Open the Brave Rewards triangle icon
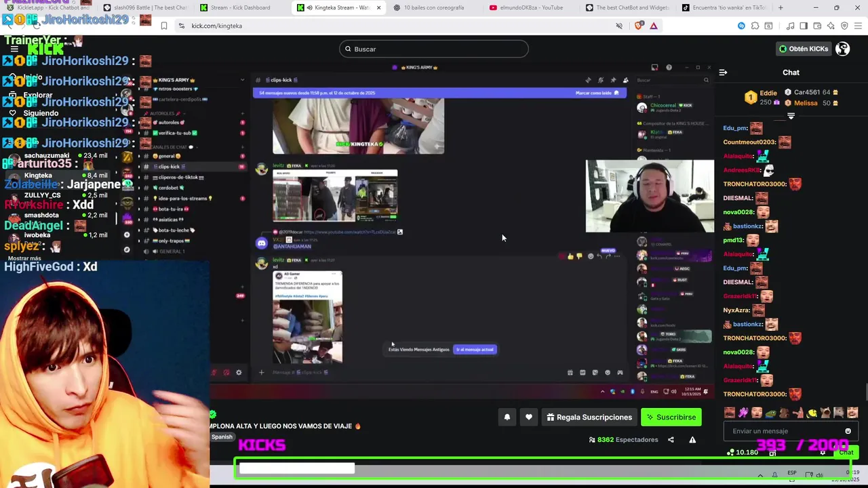 654,26
